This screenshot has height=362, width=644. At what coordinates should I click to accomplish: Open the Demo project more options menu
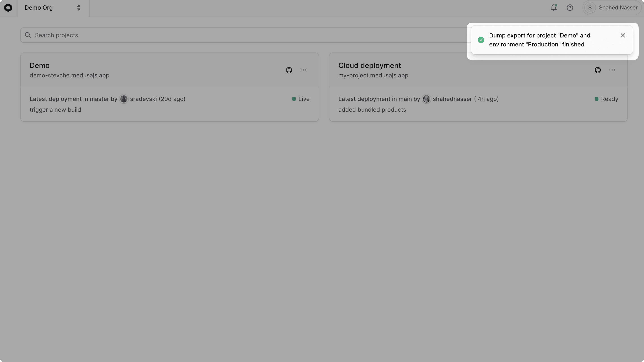[x=303, y=70]
